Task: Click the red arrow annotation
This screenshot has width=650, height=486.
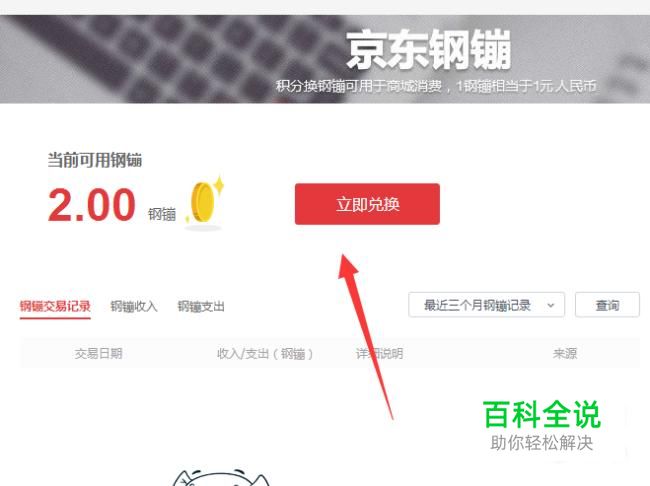Action: 364,336
